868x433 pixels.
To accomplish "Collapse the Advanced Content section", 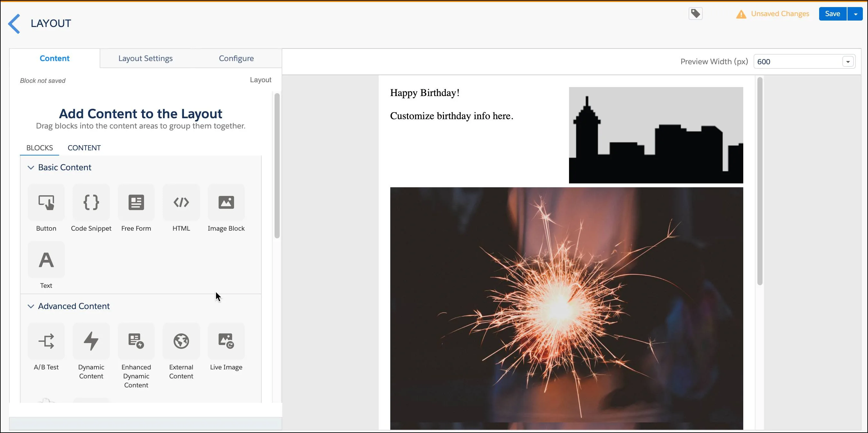I will coord(31,306).
